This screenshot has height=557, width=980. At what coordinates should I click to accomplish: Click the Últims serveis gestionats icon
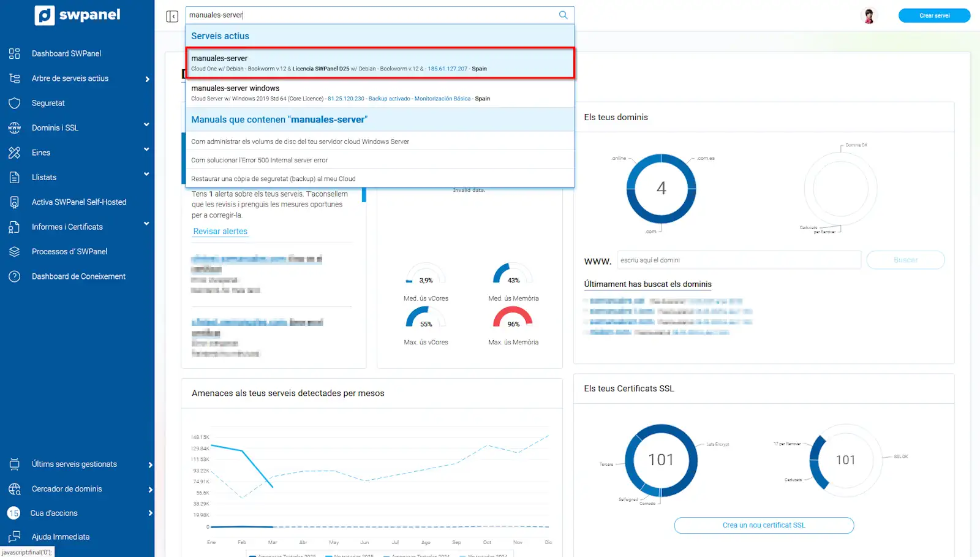coord(15,464)
